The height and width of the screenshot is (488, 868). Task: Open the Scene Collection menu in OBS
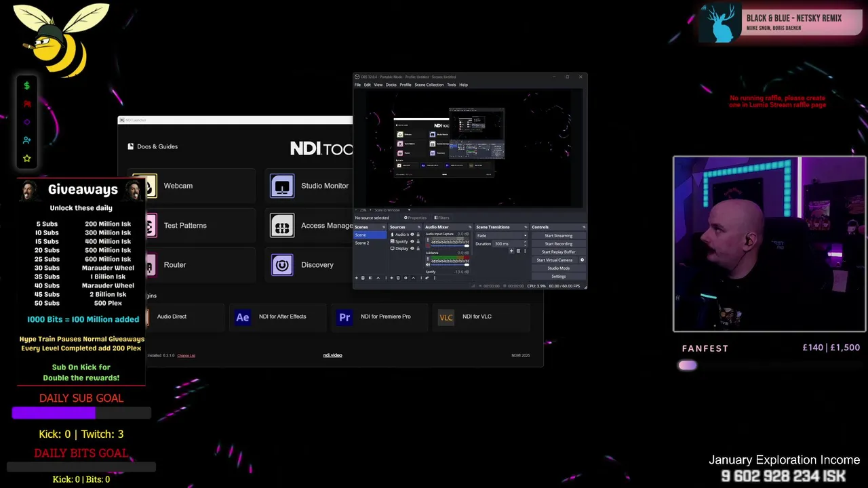[x=429, y=85]
